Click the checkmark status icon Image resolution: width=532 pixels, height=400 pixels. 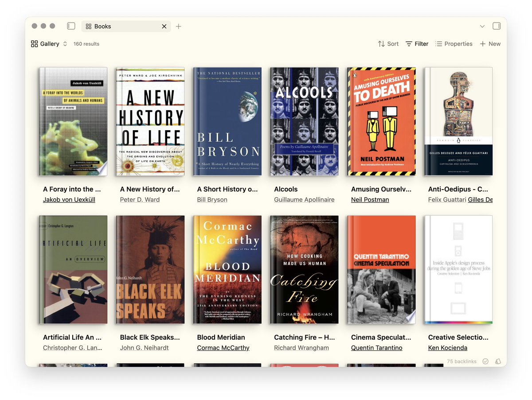[485, 361]
